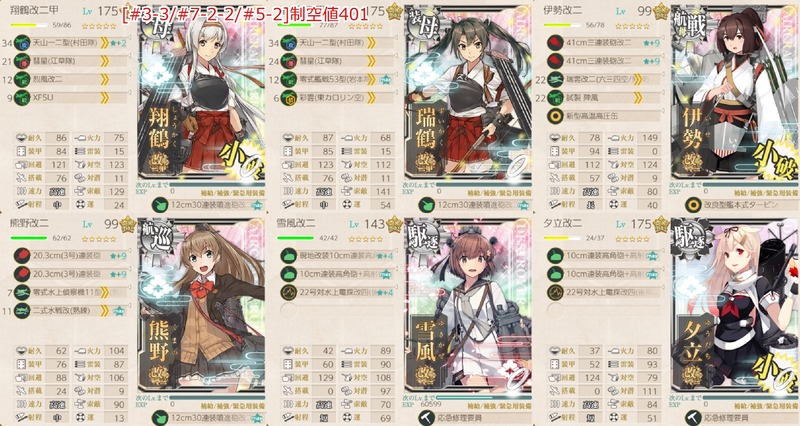Click Zuikaku's 12cm 30-tube rocket launcher icon

[426, 205]
